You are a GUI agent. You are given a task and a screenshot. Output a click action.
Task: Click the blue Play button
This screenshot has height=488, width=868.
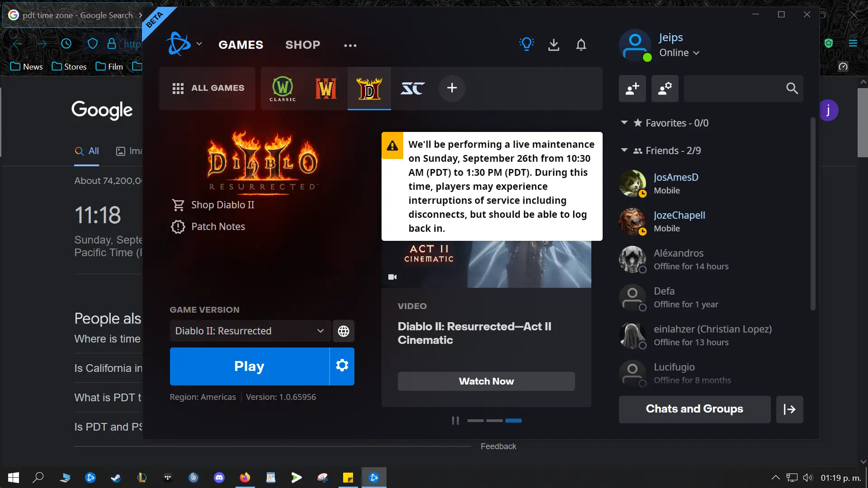click(x=250, y=366)
